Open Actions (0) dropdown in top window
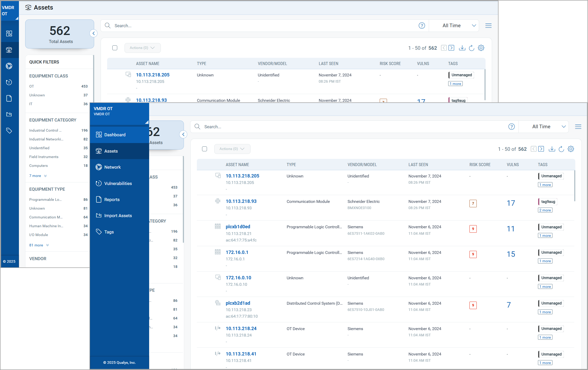 (142, 48)
